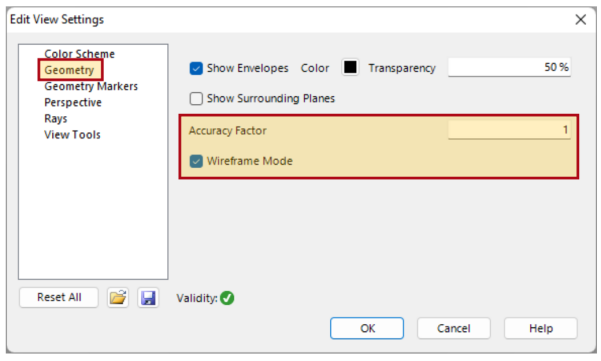
Task: Focus the Accuracy Factor input field
Action: 509,130
